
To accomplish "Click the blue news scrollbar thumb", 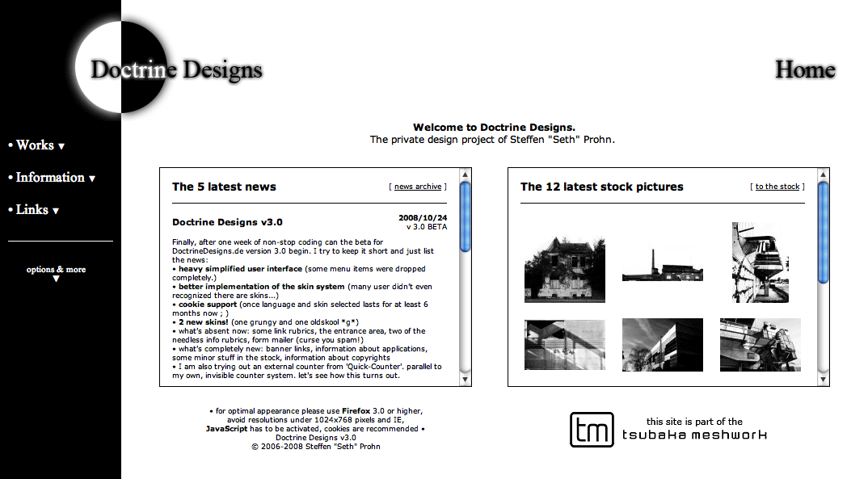I will point(466,216).
